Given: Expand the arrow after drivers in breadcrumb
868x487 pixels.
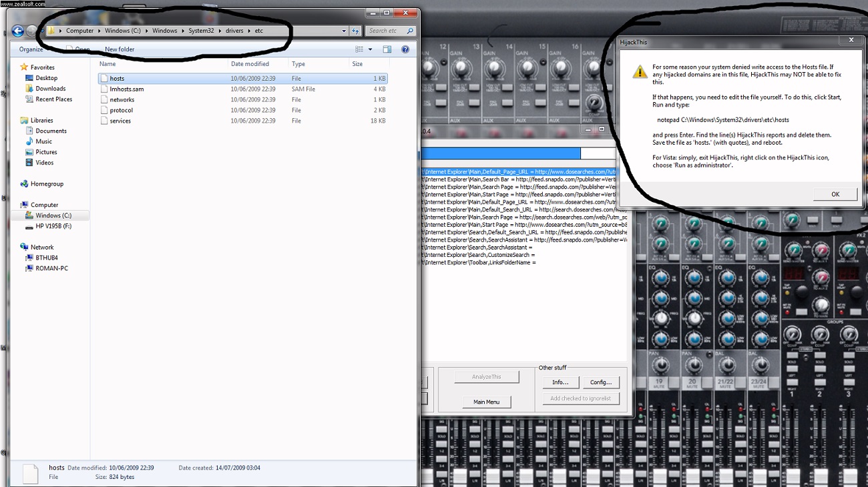Looking at the screenshot, I should point(250,31).
